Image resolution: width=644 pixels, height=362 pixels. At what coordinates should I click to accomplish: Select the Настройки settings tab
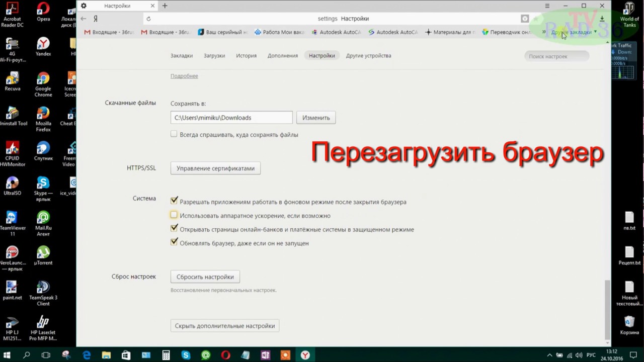pos(322,56)
